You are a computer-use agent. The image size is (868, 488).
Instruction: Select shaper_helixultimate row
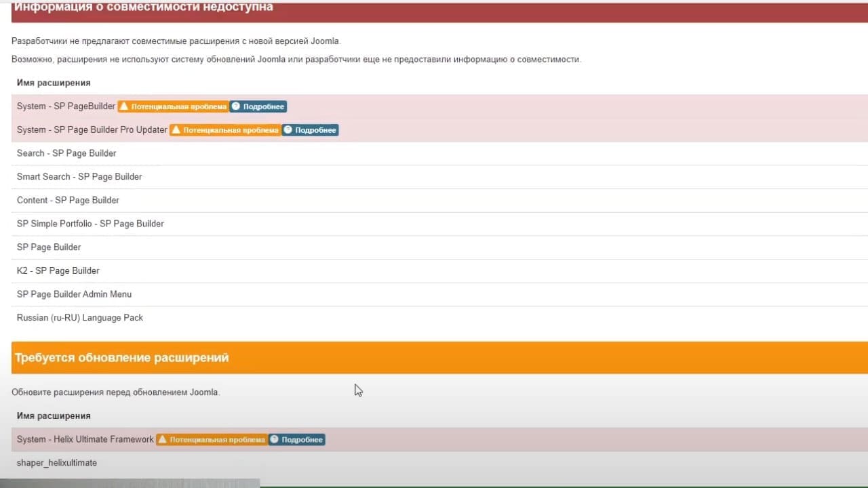tap(439, 463)
